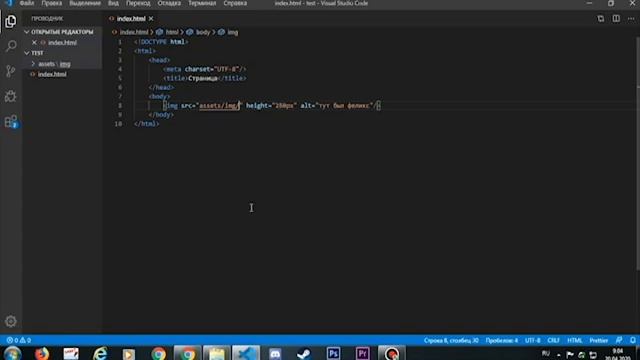Click Prettier status bar item

tap(599, 340)
